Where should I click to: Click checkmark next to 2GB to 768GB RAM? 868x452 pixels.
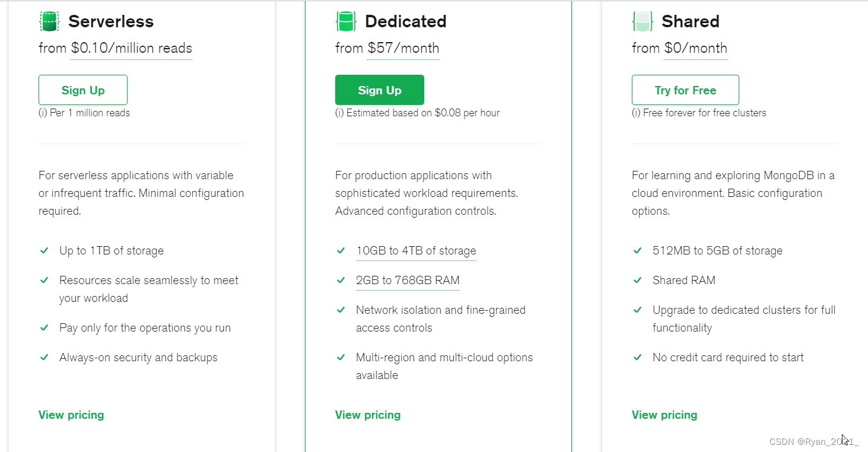(x=341, y=280)
